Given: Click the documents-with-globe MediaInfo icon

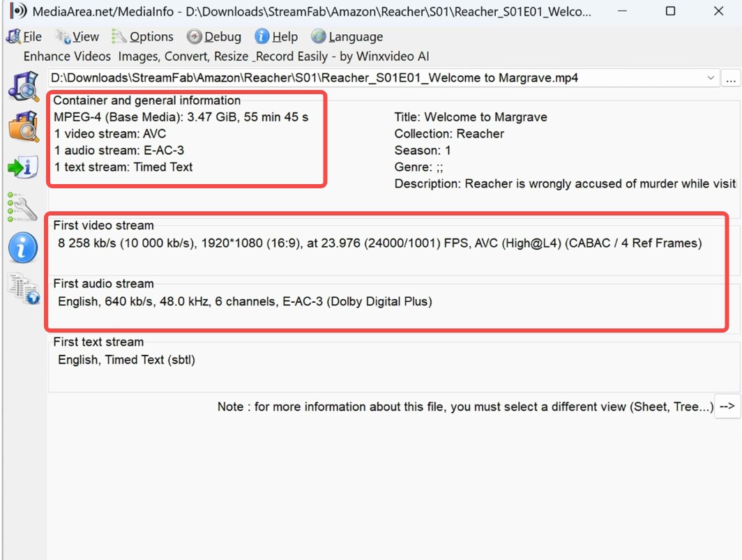Looking at the screenshot, I should click(21, 287).
